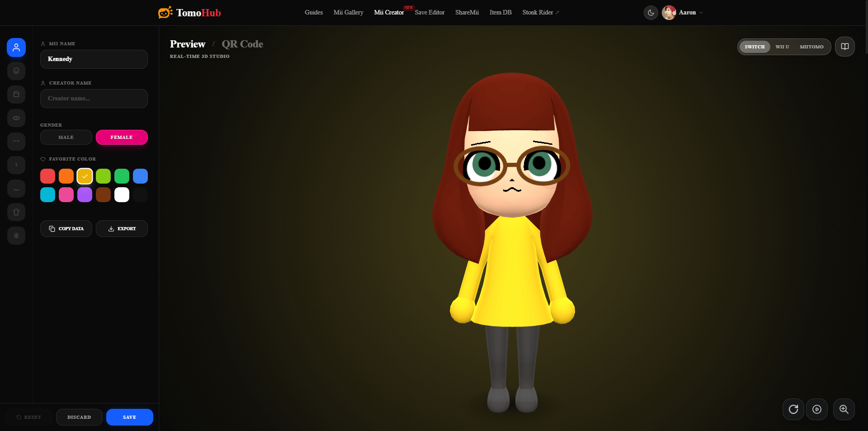Pick the selected yellow favorite color swatch

pos(85,176)
